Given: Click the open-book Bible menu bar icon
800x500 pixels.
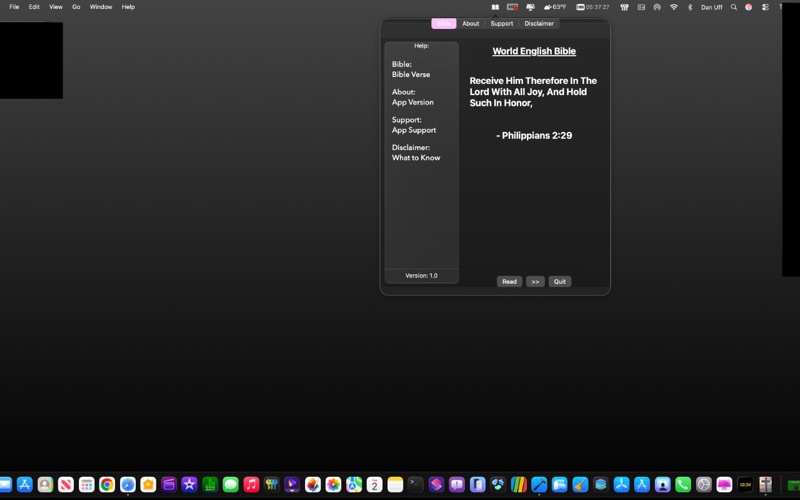Looking at the screenshot, I should [495, 7].
